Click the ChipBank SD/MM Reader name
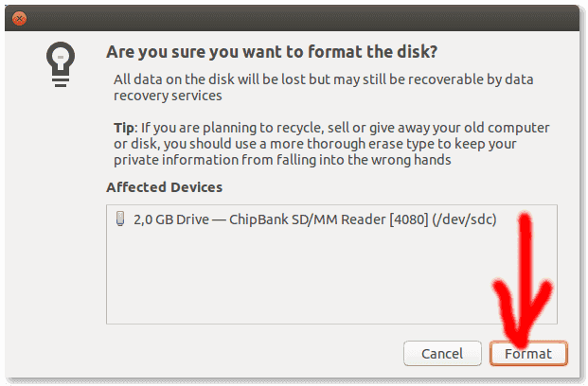The image size is (588, 386). (x=307, y=219)
